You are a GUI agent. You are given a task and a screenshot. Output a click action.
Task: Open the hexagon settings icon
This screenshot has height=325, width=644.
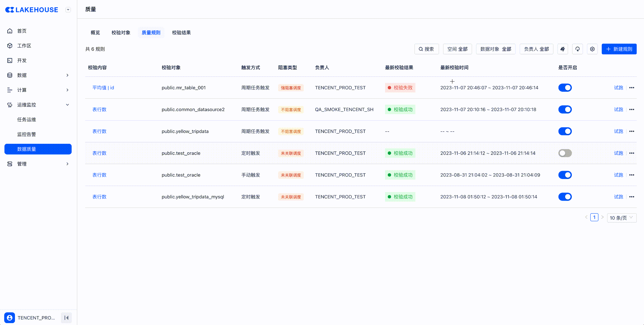(x=592, y=49)
